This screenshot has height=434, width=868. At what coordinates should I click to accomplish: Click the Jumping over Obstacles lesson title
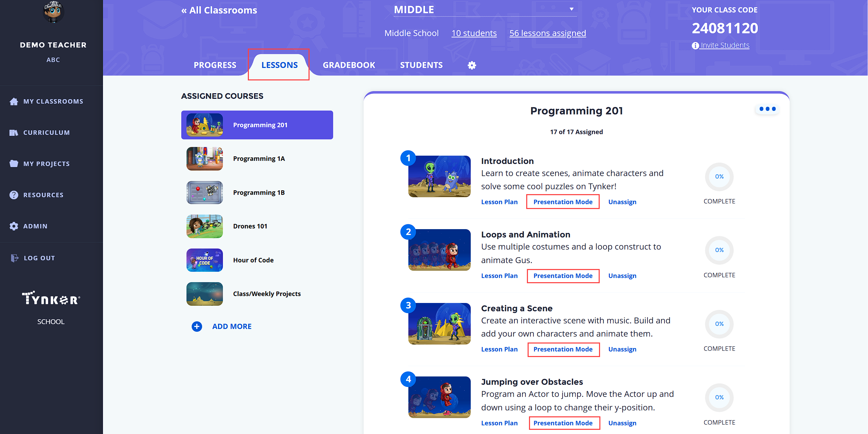[532, 382]
